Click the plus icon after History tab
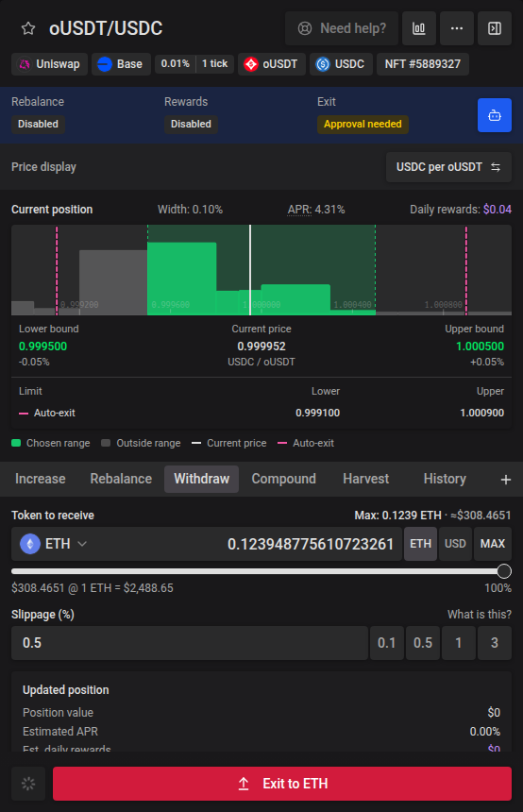 click(x=506, y=480)
